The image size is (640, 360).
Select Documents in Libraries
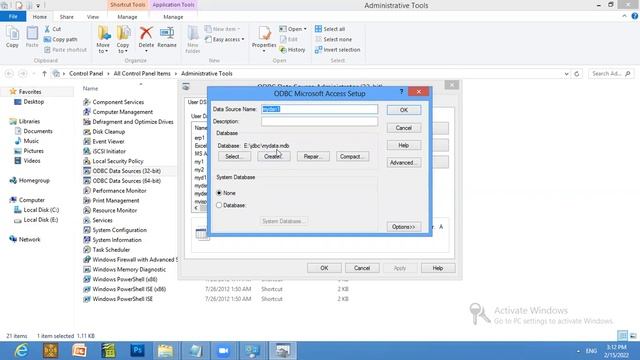pos(33,131)
